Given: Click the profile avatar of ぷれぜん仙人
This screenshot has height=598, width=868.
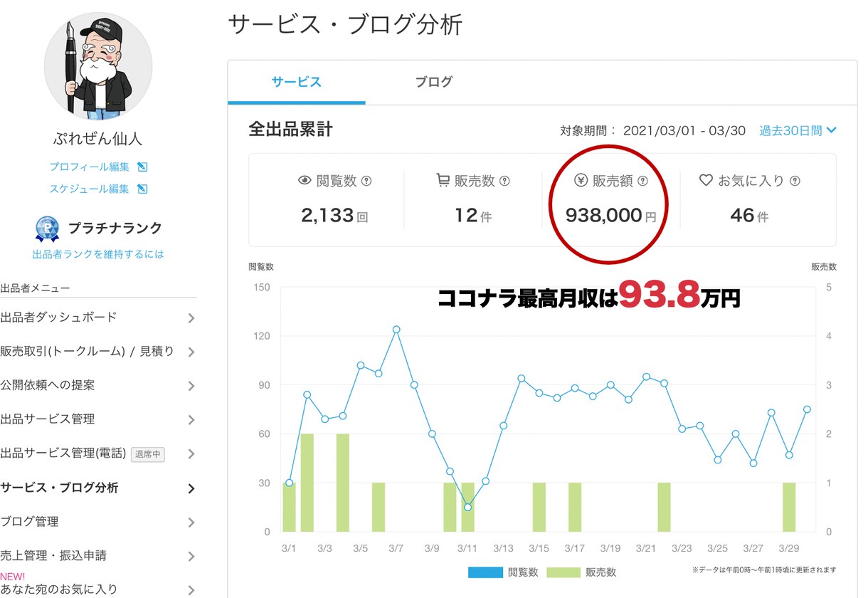Looking at the screenshot, I should pyautogui.click(x=98, y=65).
